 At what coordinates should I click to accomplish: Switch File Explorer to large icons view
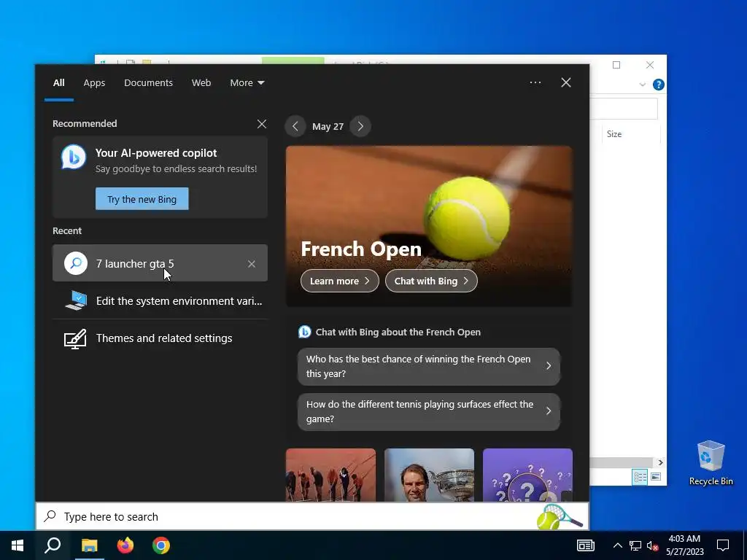pos(656,477)
